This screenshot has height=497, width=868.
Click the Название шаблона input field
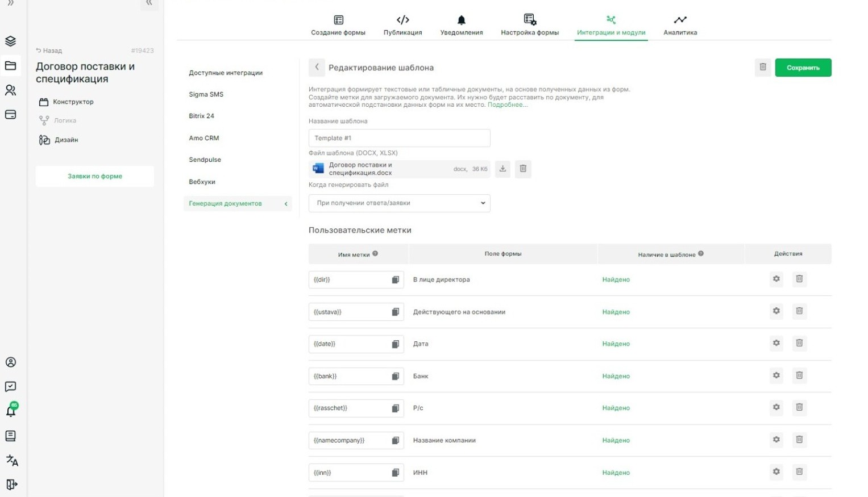(399, 138)
